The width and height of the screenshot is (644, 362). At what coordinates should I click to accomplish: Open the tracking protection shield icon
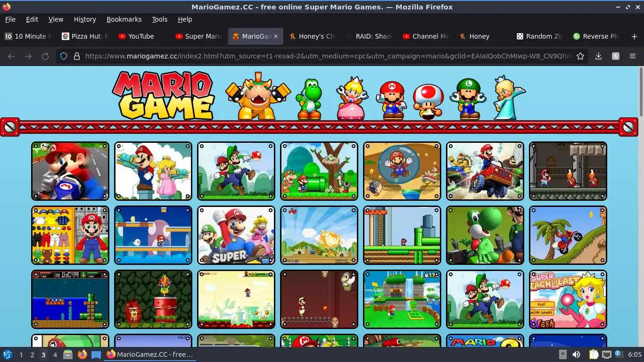pyautogui.click(x=64, y=56)
